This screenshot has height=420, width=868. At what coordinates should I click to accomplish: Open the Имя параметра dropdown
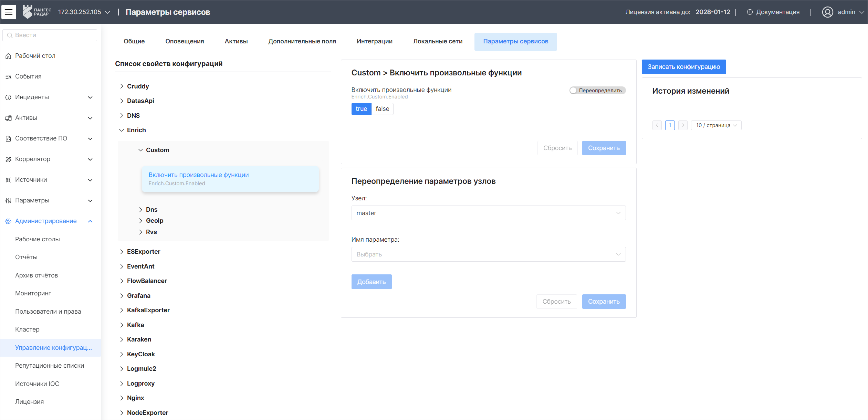pyautogui.click(x=488, y=254)
